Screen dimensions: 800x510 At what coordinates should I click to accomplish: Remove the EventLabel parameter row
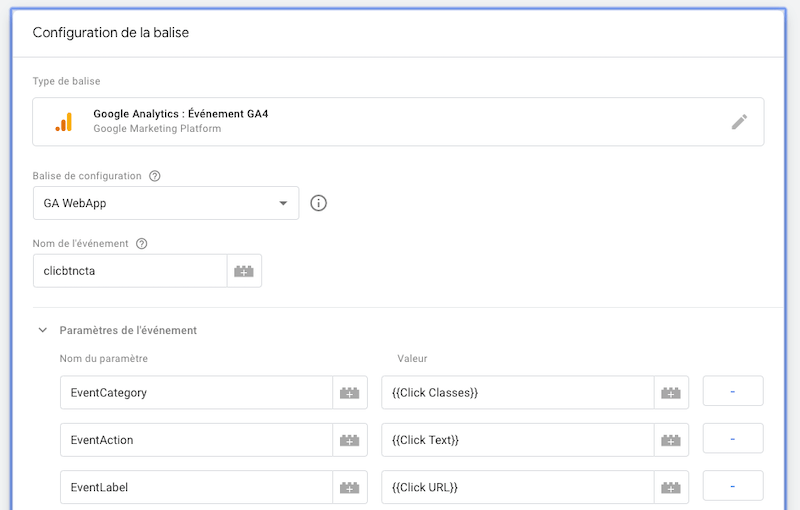733,486
